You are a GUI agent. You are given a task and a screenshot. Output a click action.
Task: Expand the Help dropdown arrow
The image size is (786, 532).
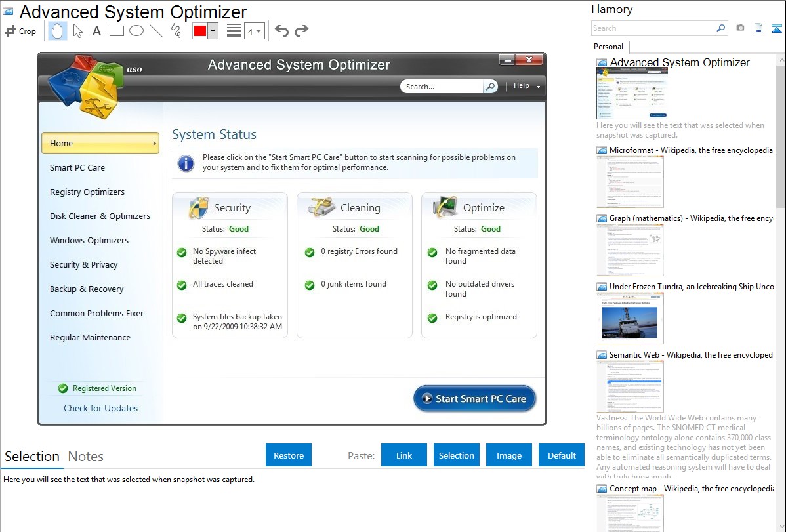[x=539, y=86]
